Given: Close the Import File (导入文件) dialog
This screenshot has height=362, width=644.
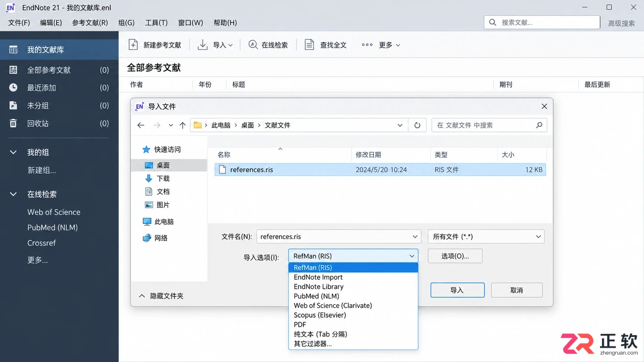Looking at the screenshot, I should click(x=544, y=106).
